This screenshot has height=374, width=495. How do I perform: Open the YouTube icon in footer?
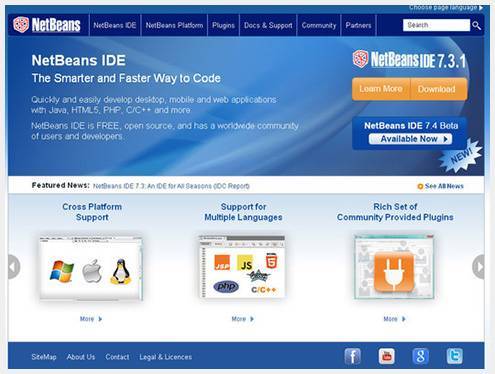coord(387,356)
